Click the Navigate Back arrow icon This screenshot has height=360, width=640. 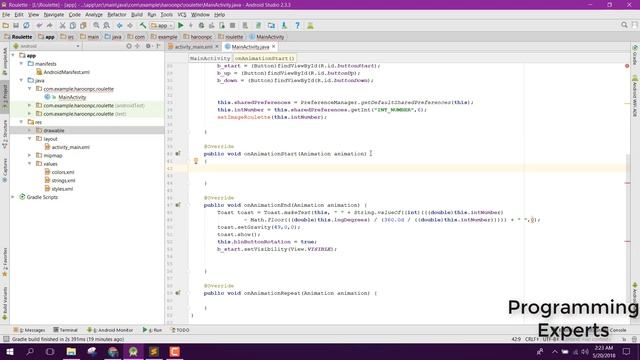120,25
